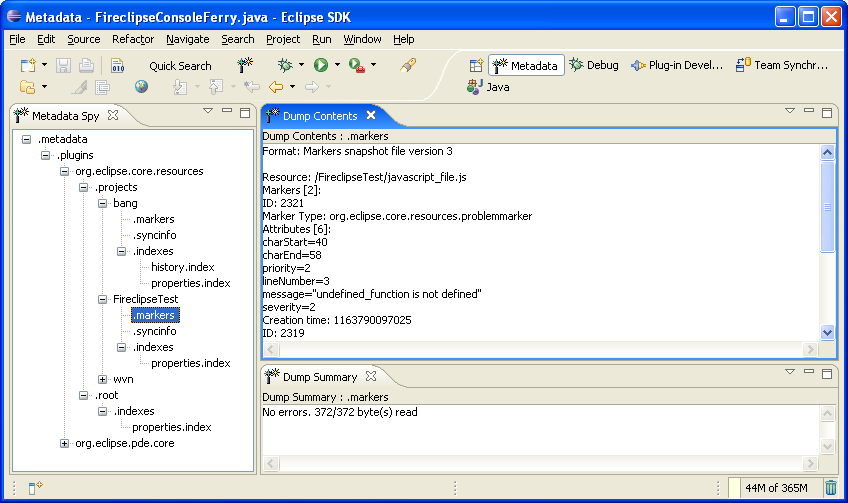Switch to the Debug perspective
Viewport: 848px width, 503px height.
594,65
